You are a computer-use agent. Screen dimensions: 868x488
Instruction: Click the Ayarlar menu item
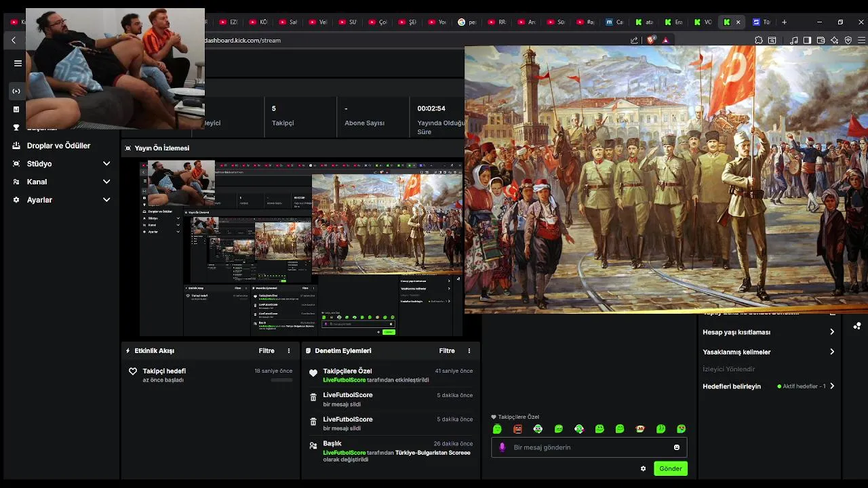pos(39,200)
